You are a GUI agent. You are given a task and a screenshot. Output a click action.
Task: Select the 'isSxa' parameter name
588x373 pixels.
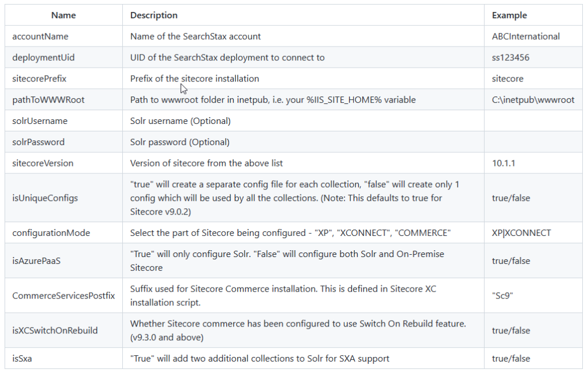(22, 359)
